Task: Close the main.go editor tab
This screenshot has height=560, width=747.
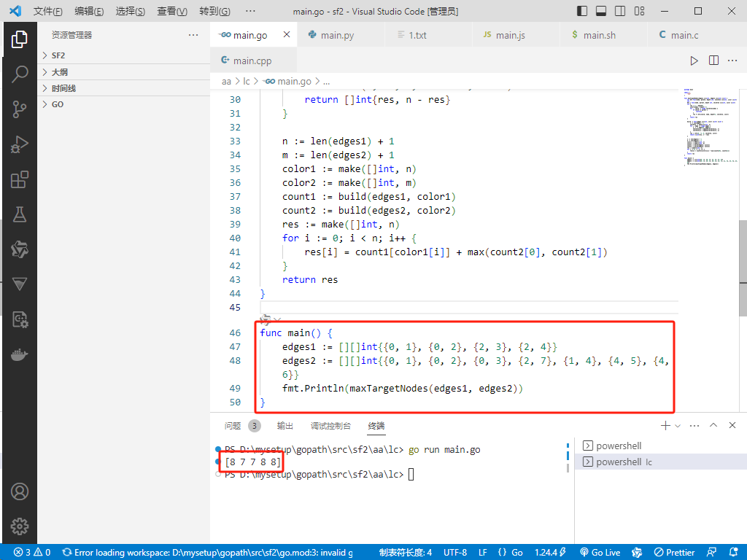Action: (x=286, y=34)
